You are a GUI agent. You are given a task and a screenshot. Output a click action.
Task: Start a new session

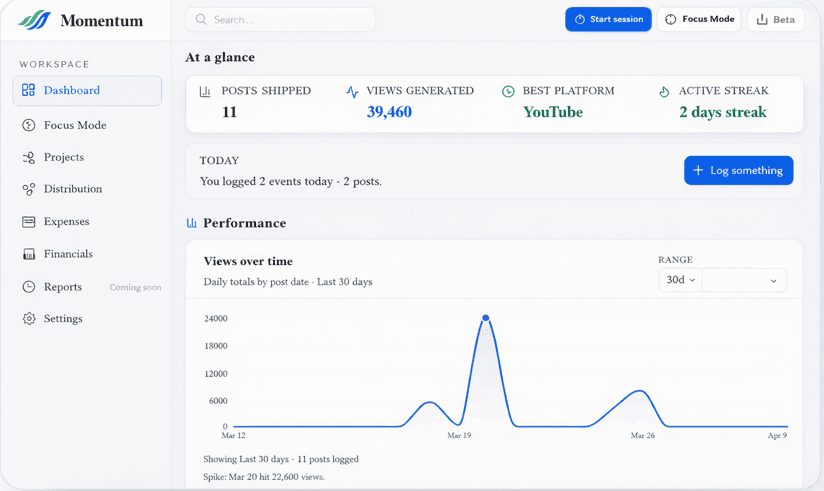609,19
